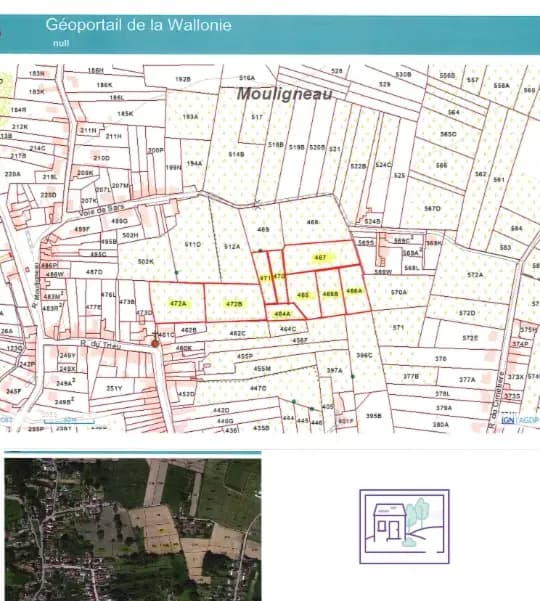Click parcel label 564
The height and width of the screenshot is (601, 540).
pos(453,112)
